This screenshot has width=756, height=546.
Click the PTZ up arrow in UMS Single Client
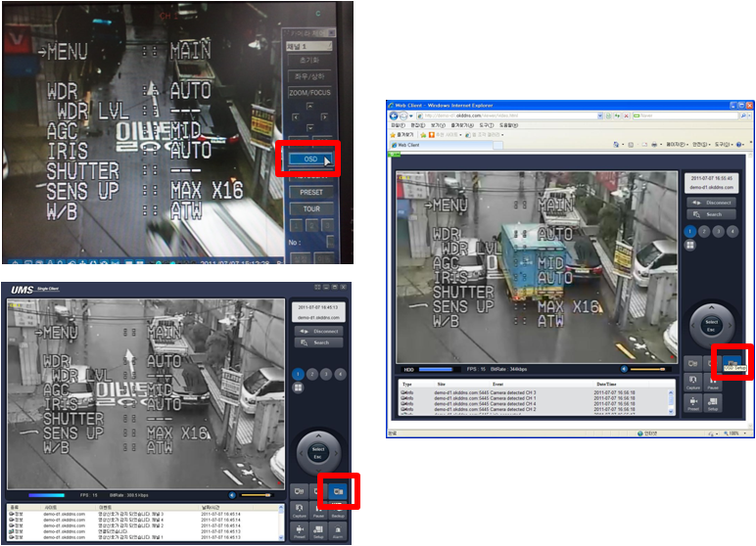point(318,435)
